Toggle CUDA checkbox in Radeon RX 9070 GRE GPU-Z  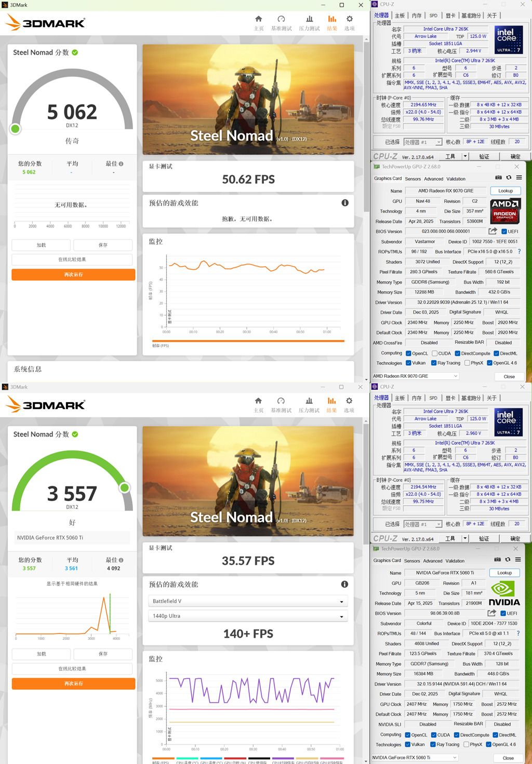tap(435, 353)
